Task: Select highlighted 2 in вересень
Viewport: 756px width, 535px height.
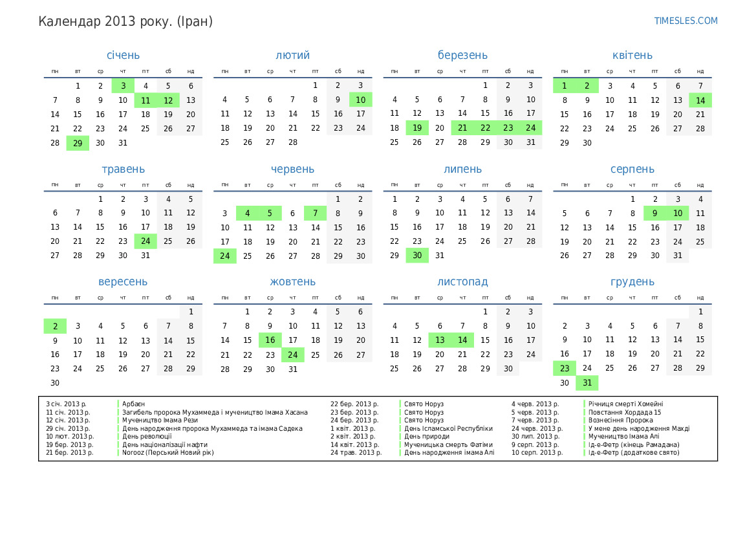Action: [x=55, y=326]
